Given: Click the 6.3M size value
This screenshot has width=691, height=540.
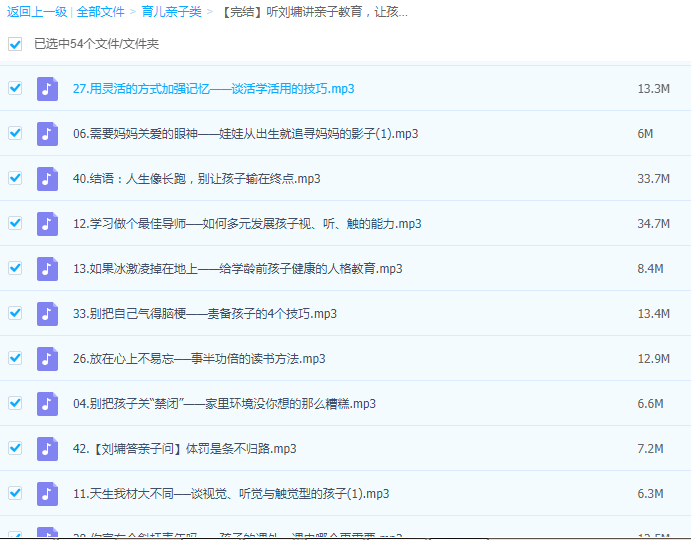Looking at the screenshot, I should (650, 494).
